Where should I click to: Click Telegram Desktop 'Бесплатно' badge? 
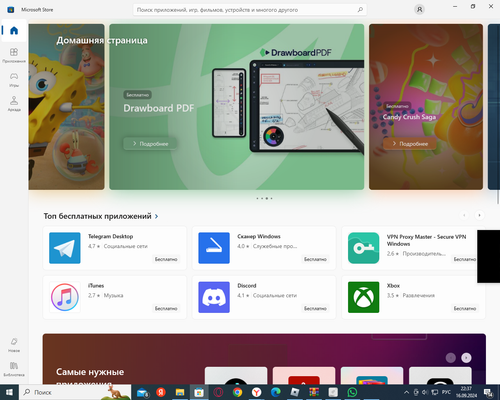pyautogui.click(x=166, y=259)
